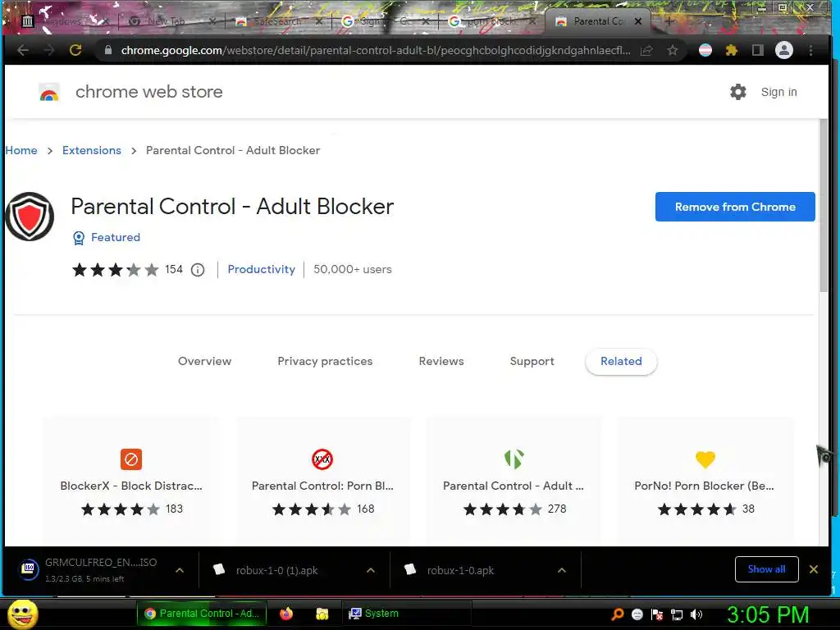Click the volume speaker tray icon
The width and height of the screenshot is (840, 630).
coord(696,614)
